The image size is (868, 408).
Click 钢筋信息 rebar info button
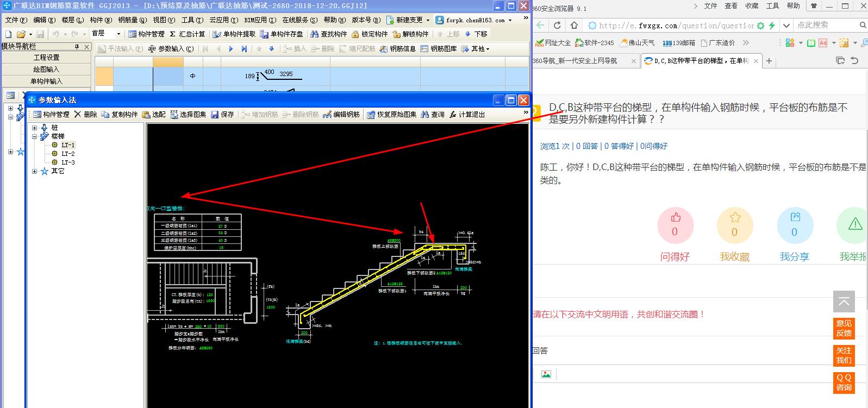[x=398, y=49]
